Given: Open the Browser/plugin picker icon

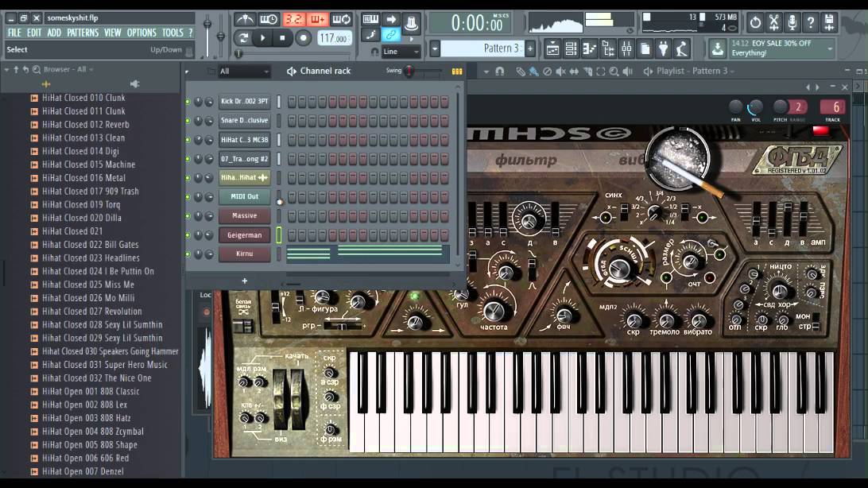Looking at the screenshot, I should pos(608,49).
